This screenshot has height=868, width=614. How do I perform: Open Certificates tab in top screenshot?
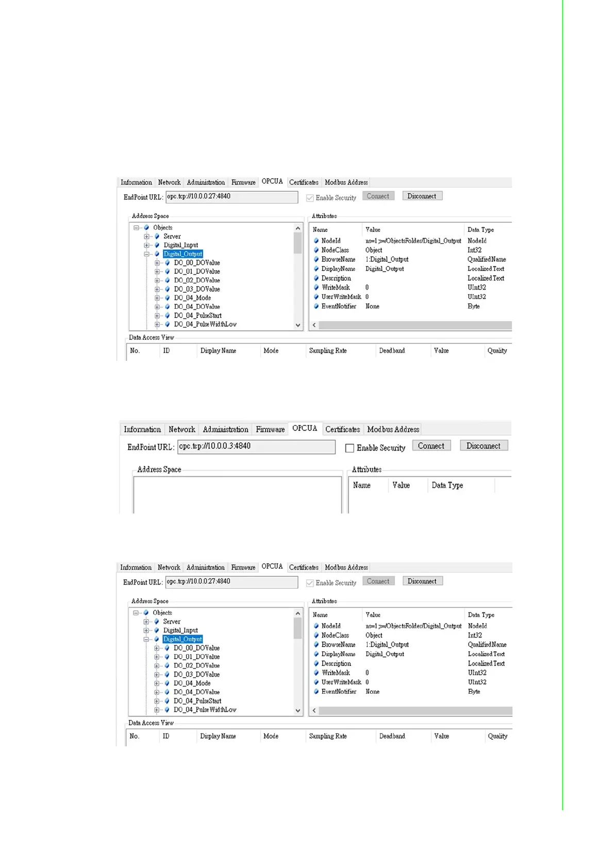coord(304,182)
